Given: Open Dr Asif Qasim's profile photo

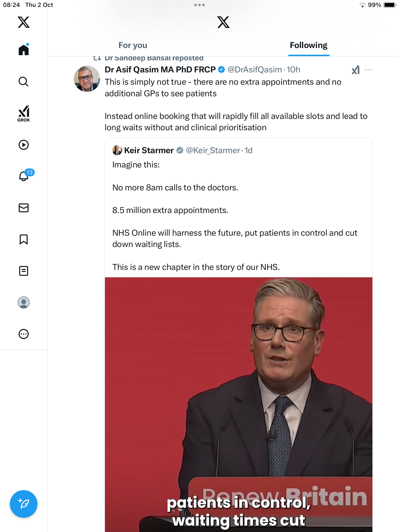Looking at the screenshot, I should (x=87, y=79).
